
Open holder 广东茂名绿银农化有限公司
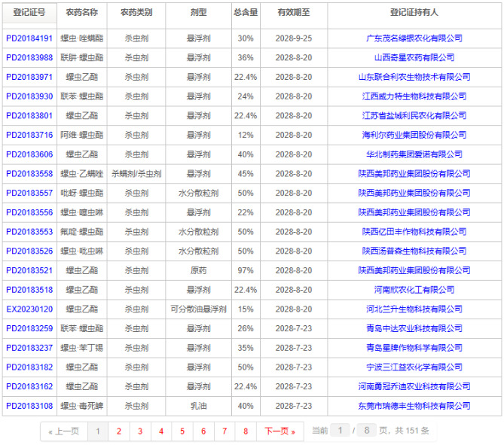[x=414, y=38]
